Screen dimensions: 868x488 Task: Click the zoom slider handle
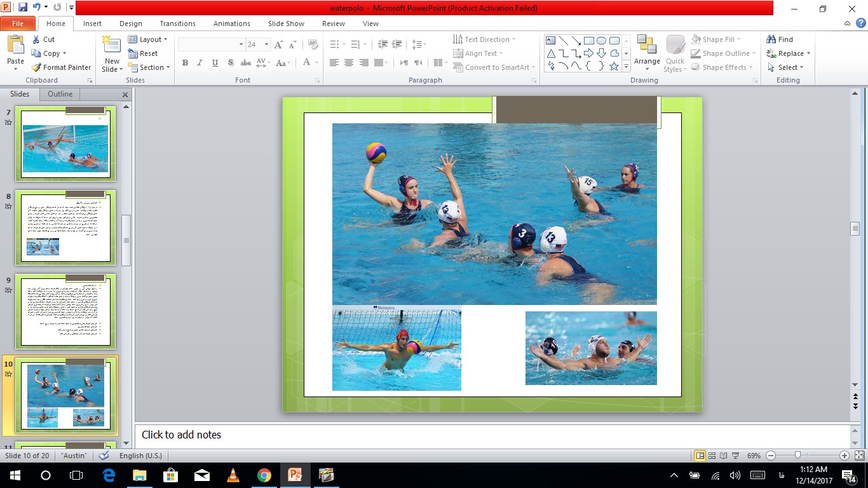tap(797, 456)
